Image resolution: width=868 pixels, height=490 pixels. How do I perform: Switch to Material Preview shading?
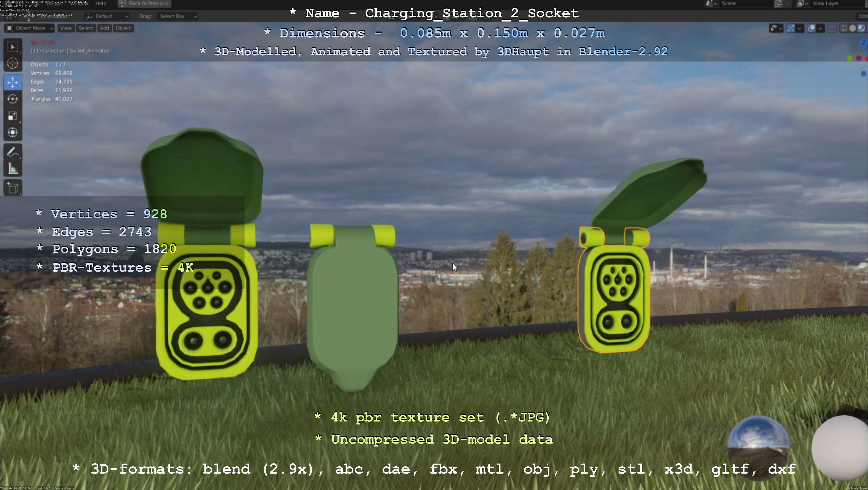click(861, 28)
